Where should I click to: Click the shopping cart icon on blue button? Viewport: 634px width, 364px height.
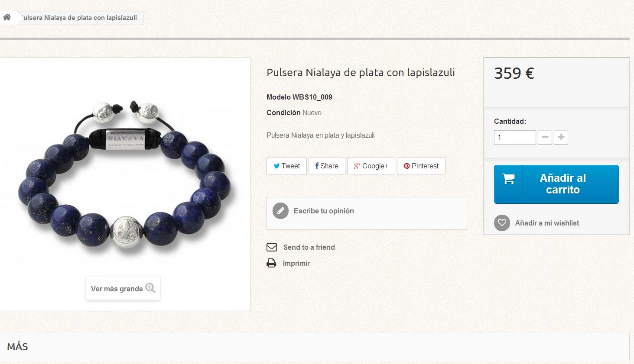click(x=508, y=179)
